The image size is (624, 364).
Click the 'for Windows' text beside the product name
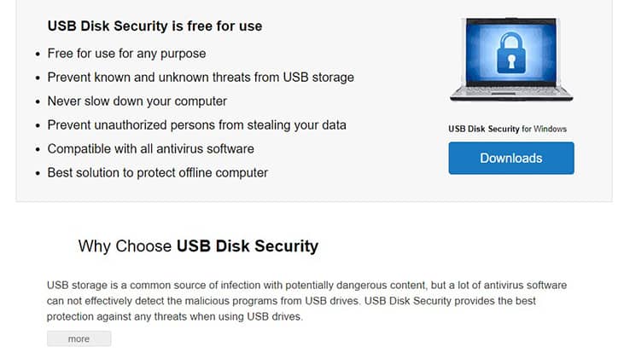click(544, 130)
